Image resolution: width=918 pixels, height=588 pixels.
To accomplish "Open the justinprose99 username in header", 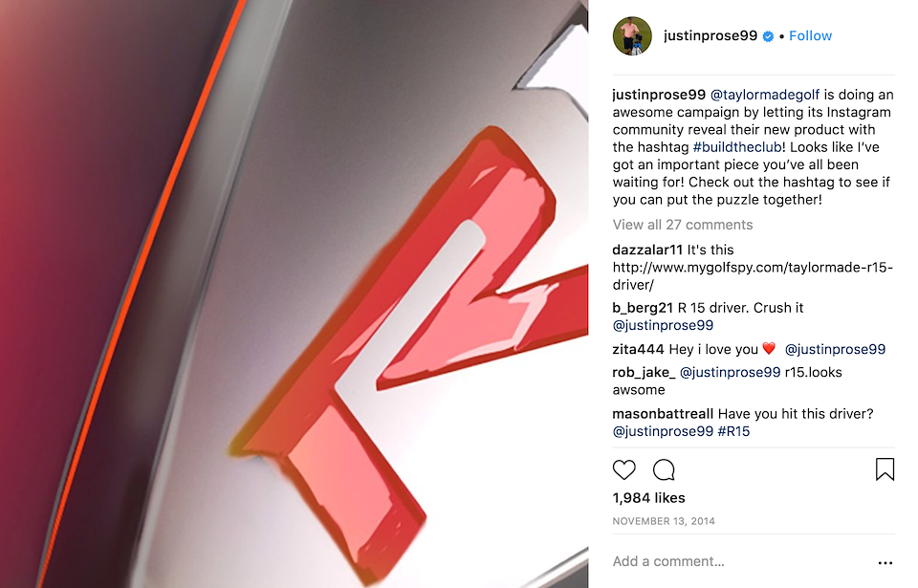I will [x=710, y=35].
